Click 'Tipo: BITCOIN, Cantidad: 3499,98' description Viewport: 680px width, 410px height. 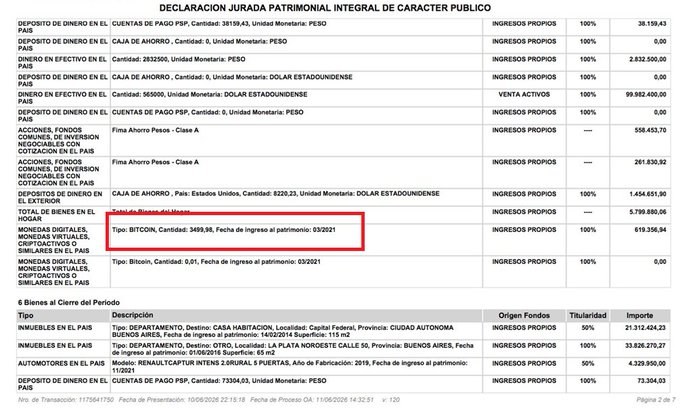223,230
